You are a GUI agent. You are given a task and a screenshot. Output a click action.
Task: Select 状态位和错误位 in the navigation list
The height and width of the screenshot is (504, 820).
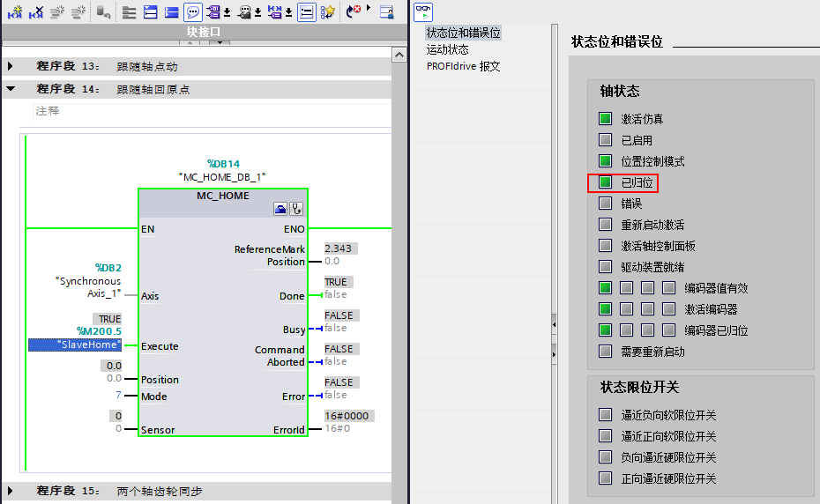[x=463, y=33]
